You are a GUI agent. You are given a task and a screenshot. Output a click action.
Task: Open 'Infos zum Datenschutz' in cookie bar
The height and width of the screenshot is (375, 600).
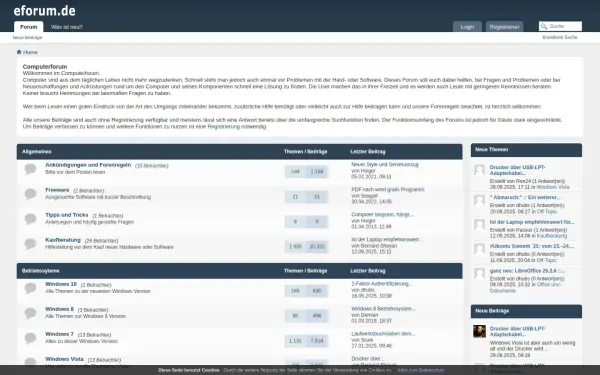tap(421, 370)
